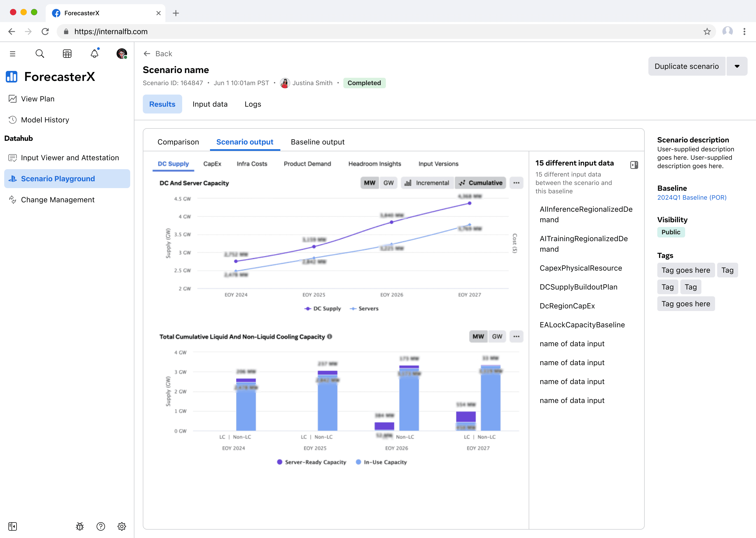Click the hamburger menu icon
The height and width of the screenshot is (538, 756).
[13, 54]
